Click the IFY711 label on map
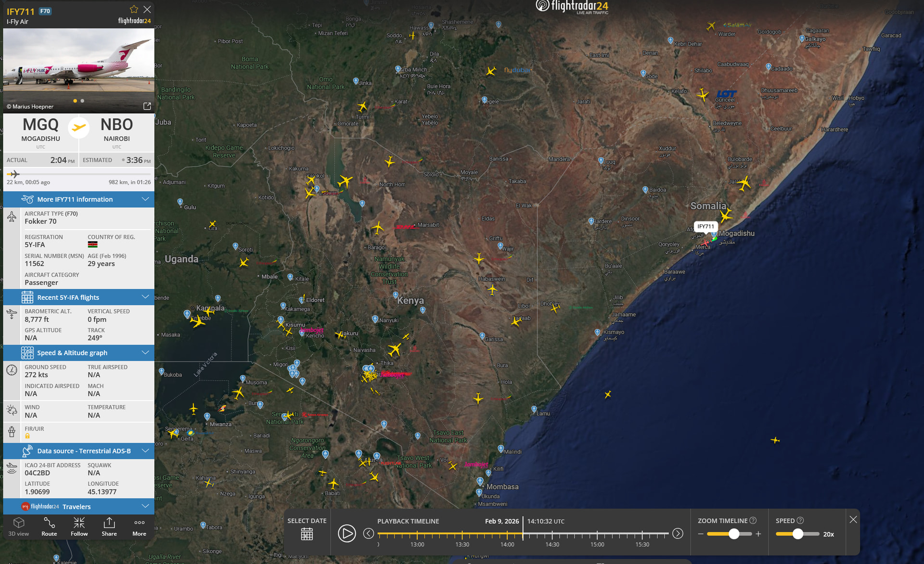 point(706,227)
